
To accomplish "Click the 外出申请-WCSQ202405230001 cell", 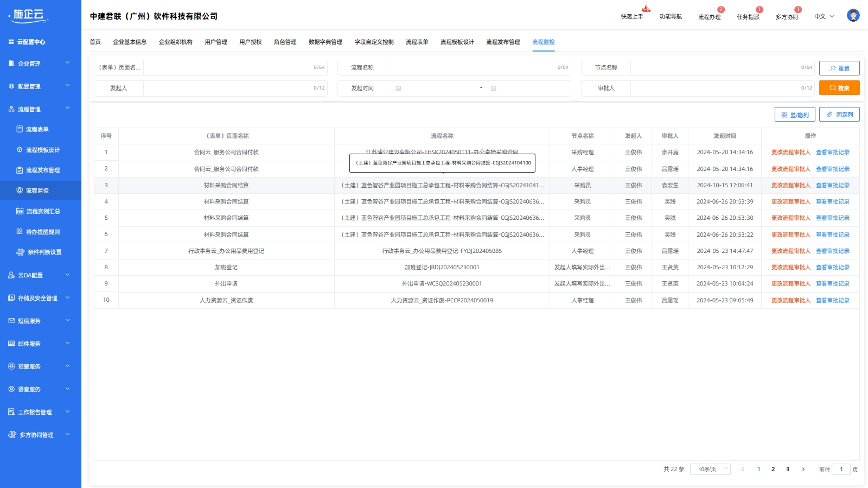I will [442, 283].
